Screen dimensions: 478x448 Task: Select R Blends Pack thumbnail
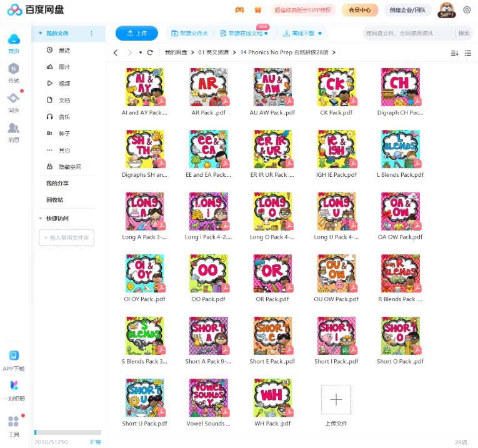point(401,274)
